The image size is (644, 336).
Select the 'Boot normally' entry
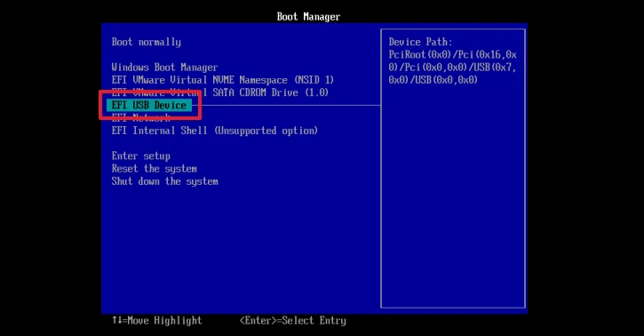[x=146, y=43]
